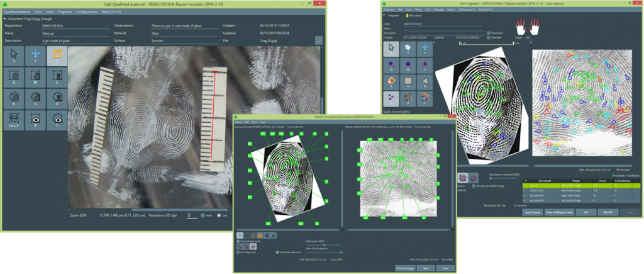This screenshot has height=274, width=644.
Task: Click the hexagon tool labeled A
Action: coord(13,98)
